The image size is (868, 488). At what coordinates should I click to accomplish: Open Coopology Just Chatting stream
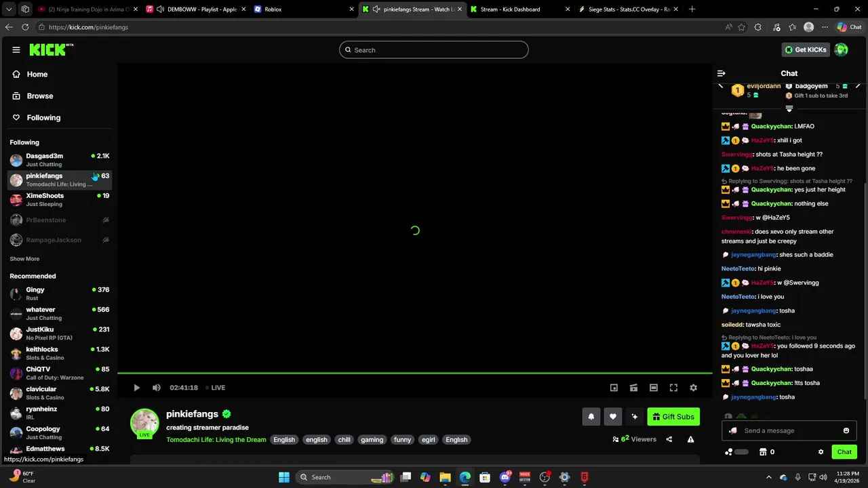pos(59,433)
